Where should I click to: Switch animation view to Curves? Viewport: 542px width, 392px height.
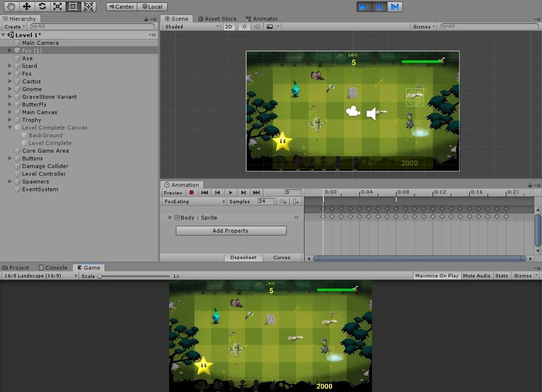point(282,257)
